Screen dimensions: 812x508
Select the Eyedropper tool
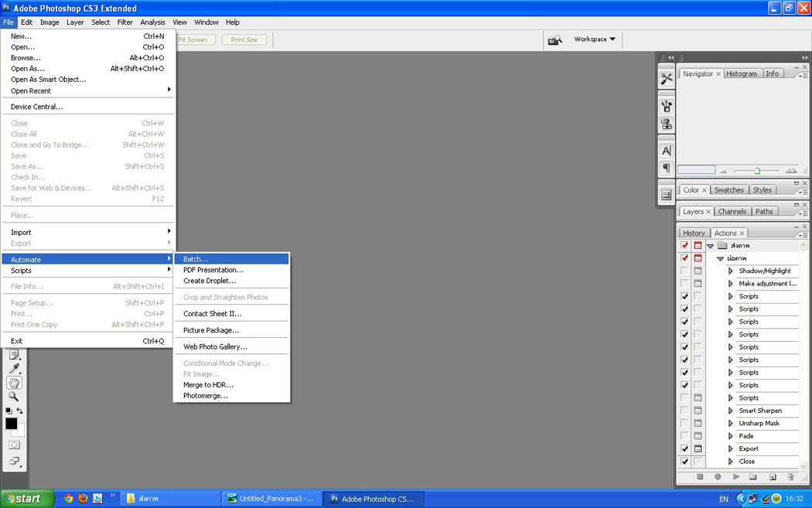pos(14,369)
